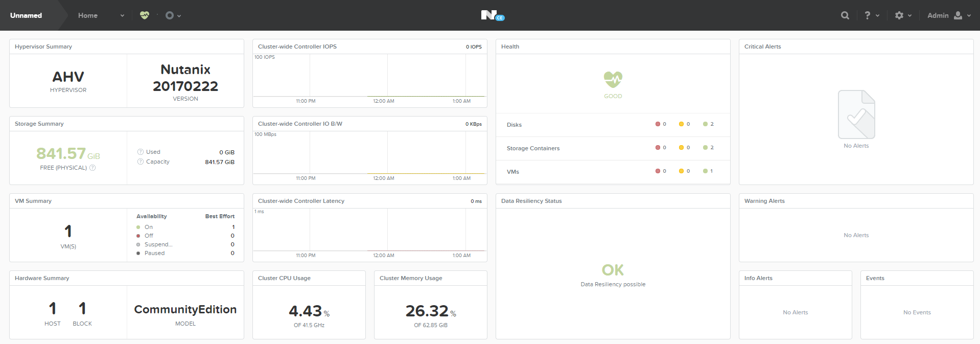Screen dimensions: 980x344
Task: Click the No Alerts document icon in Critical Alerts
Action: click(856, 114)
